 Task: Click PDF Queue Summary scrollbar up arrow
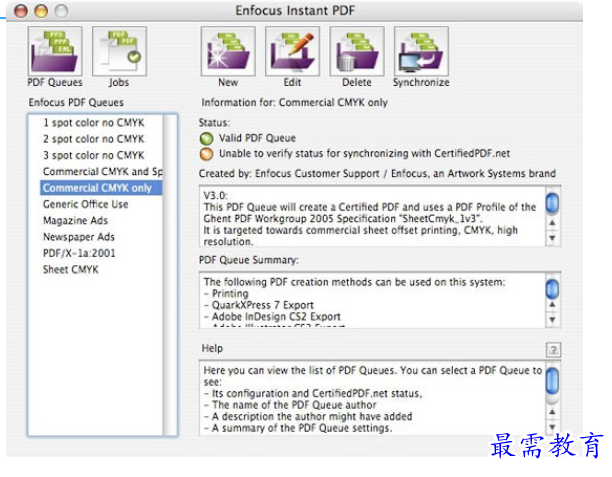coord(552,304)
